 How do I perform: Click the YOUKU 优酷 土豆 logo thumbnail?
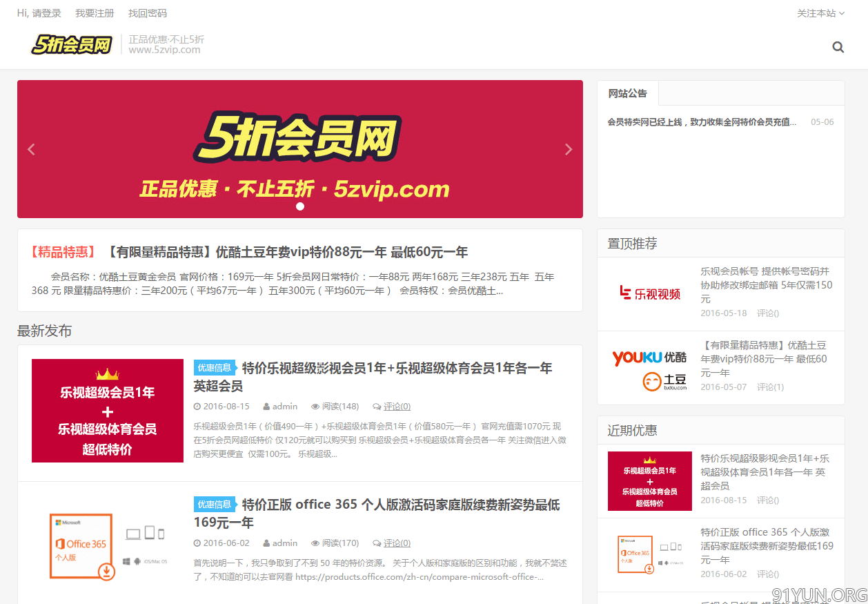pos(650,368)
